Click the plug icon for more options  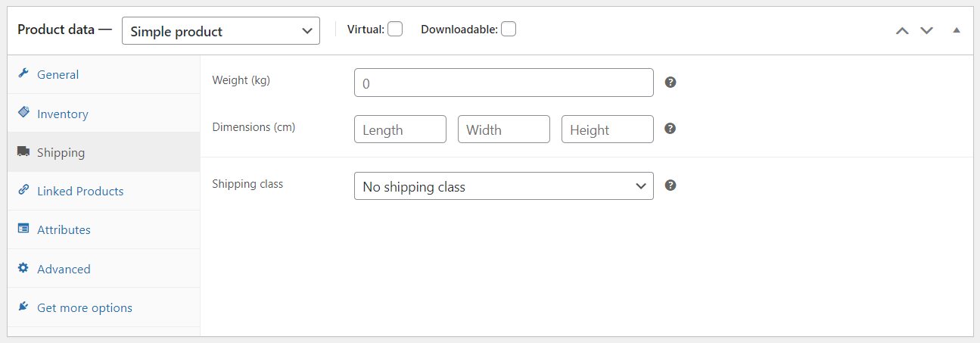(x=23, y=307)
